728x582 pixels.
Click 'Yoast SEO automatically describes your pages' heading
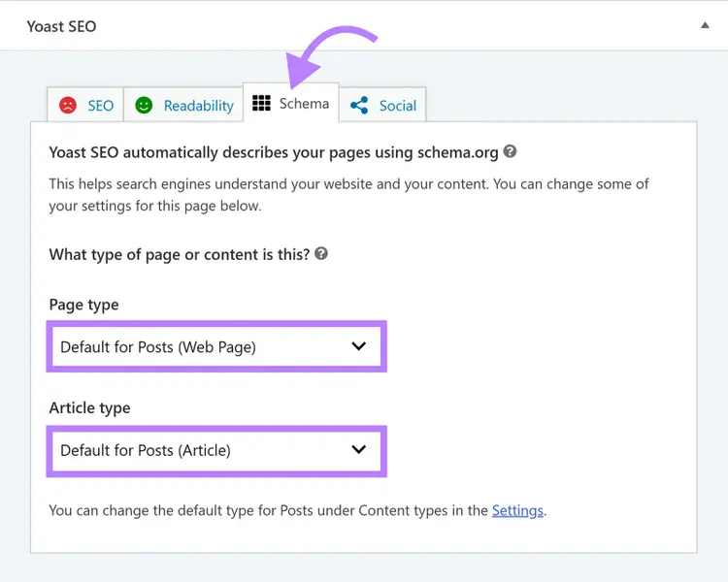point(274,152)
